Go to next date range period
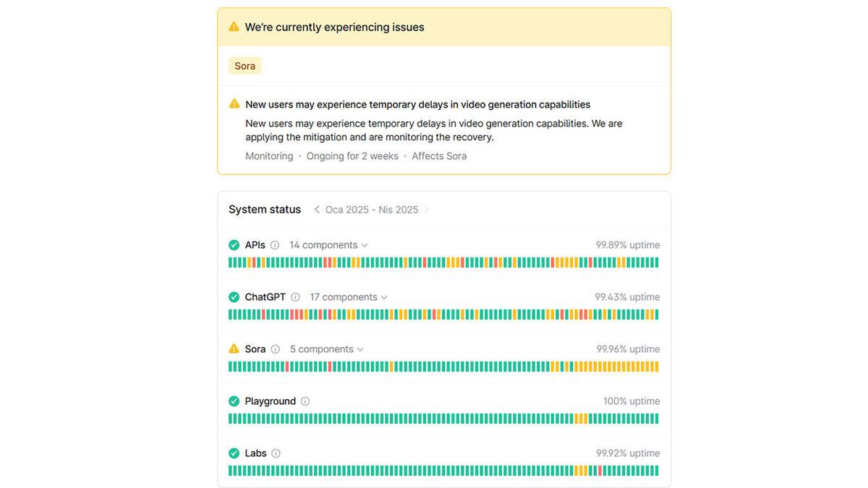This screenshot has height=488, width=868. point(427,210)
